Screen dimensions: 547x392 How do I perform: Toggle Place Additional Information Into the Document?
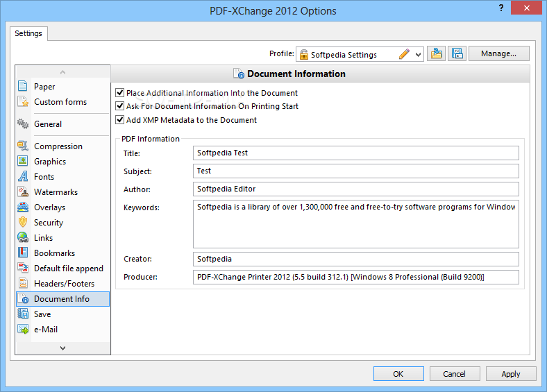(119, 92)
